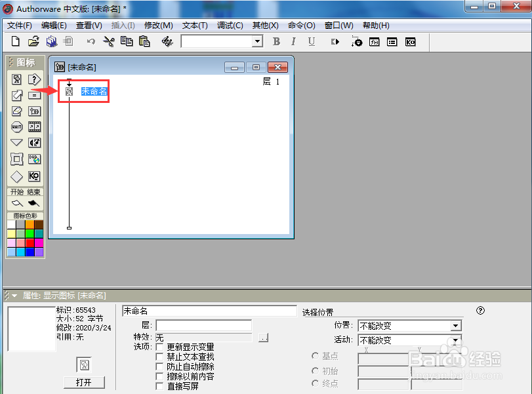Pick the orange icon color swatch
532x394 pixels.
[30, 224]
